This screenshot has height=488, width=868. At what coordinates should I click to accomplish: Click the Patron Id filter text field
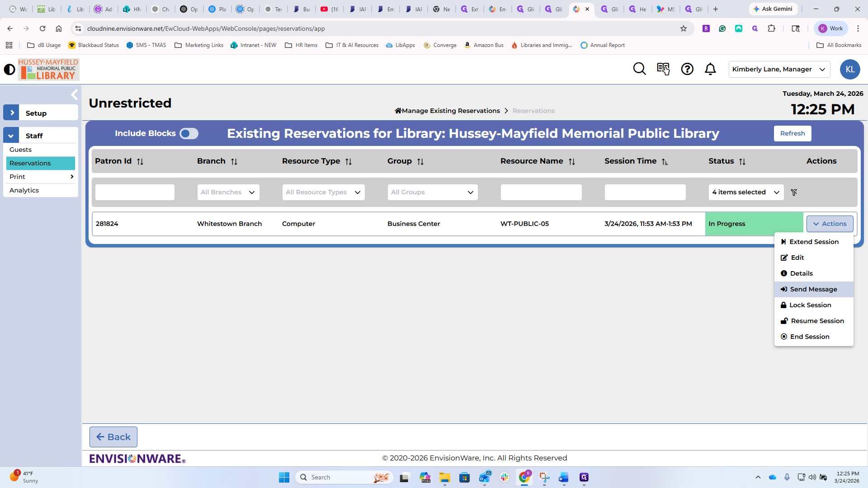click(x=135, y=192)
